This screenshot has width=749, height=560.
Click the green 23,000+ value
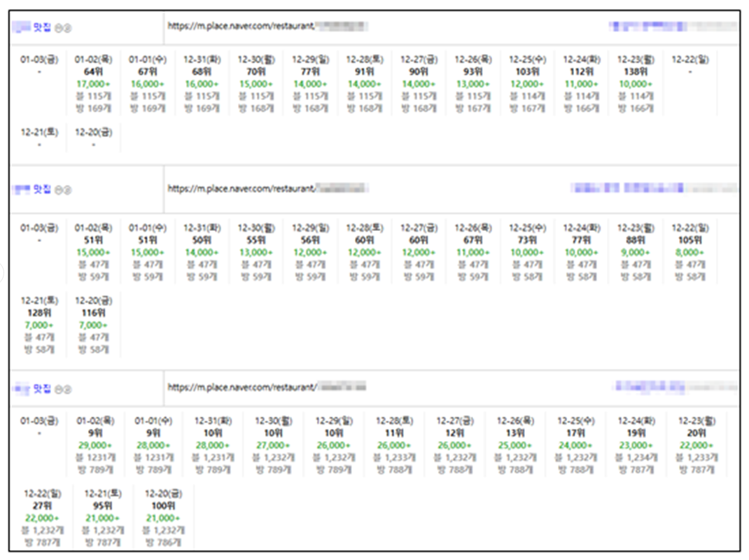(636, 445)
